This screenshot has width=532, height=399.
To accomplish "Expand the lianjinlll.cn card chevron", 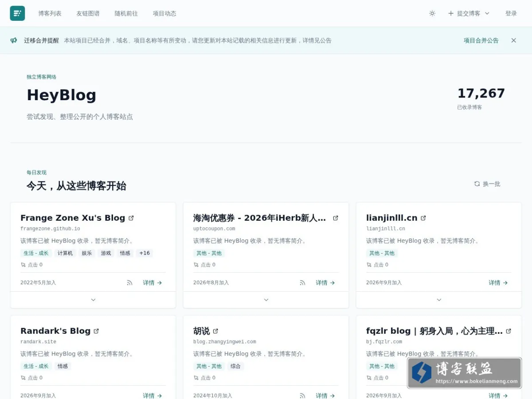I will tap(439, 300).
